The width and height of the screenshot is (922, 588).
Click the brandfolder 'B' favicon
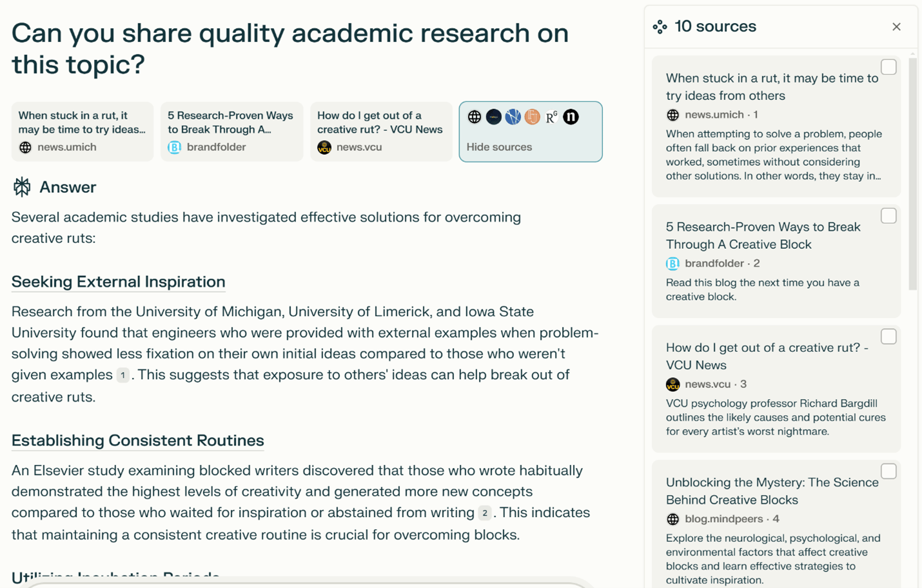point(174,147)
